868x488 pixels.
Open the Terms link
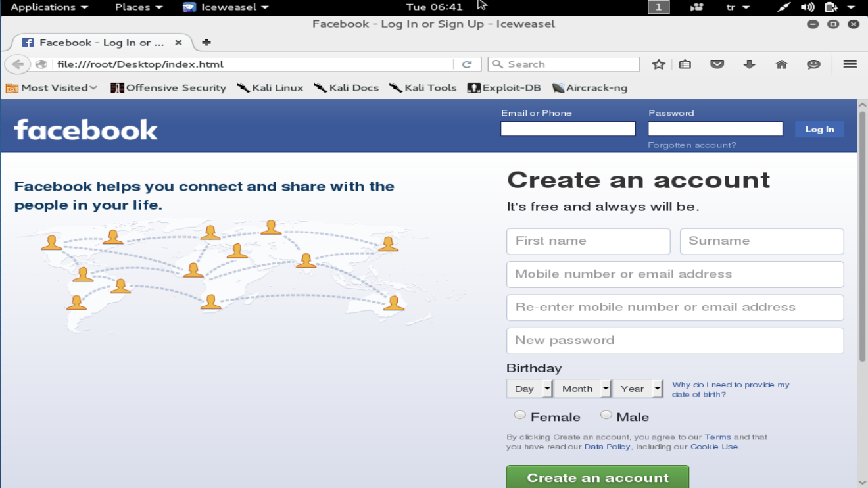click(x=717, y=437)
